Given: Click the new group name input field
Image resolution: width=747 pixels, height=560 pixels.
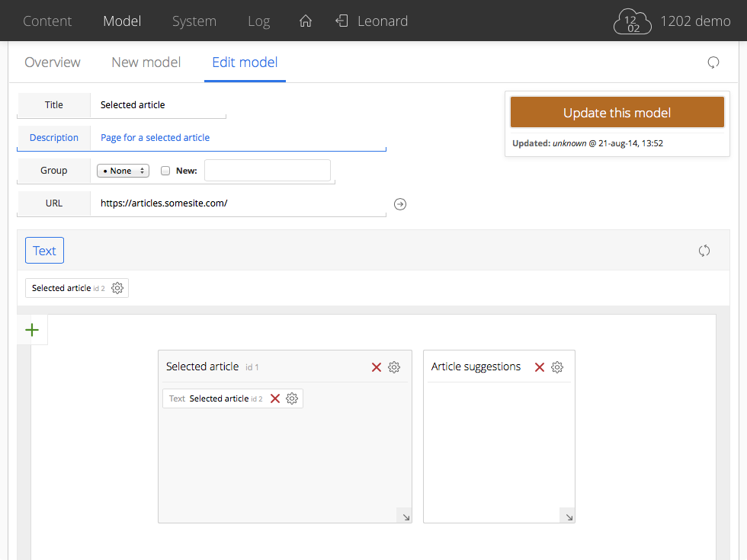Looking at the screenshot, I should 267,171.
